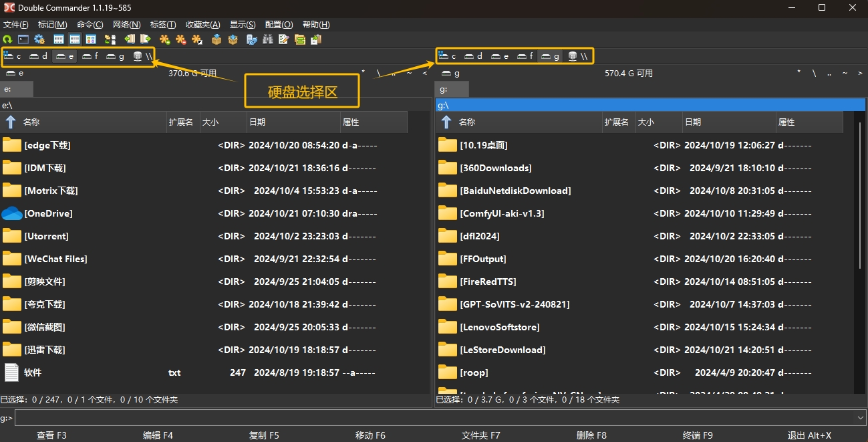Image resolution: width=868 pixels, height=442 pixels.
Task: Switch to thumbnails view toolbar icon
Action: pyautogui.click(x=91, y=39)
